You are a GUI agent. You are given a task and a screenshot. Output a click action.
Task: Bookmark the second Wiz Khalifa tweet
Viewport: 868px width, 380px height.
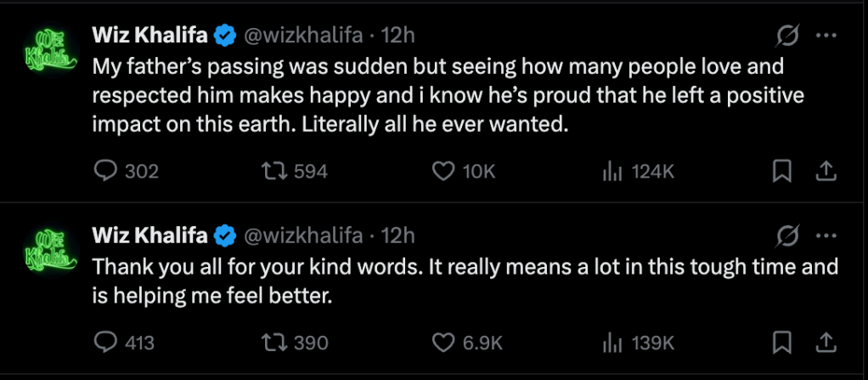(x=781, y=343)
